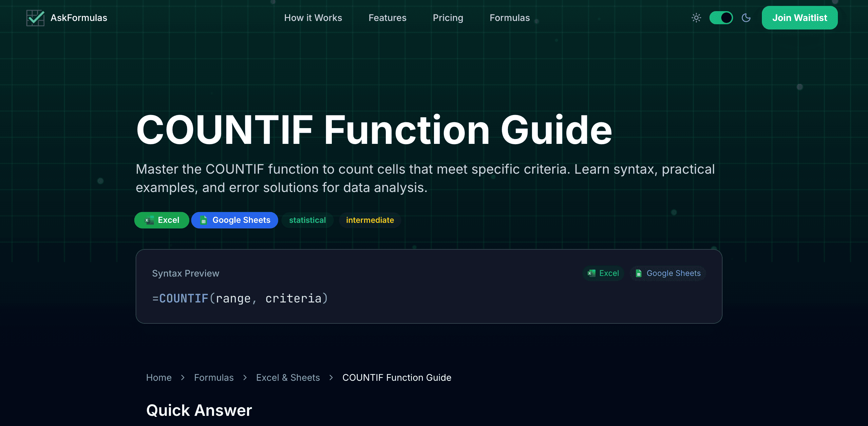Click the Join Waitlist button
This screenshot has height=426, width=868.
(x=800, y=17)
